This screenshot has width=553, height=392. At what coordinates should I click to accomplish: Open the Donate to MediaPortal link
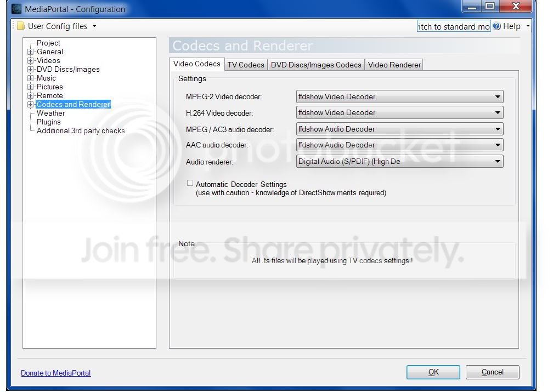click(x=56, y=373)
